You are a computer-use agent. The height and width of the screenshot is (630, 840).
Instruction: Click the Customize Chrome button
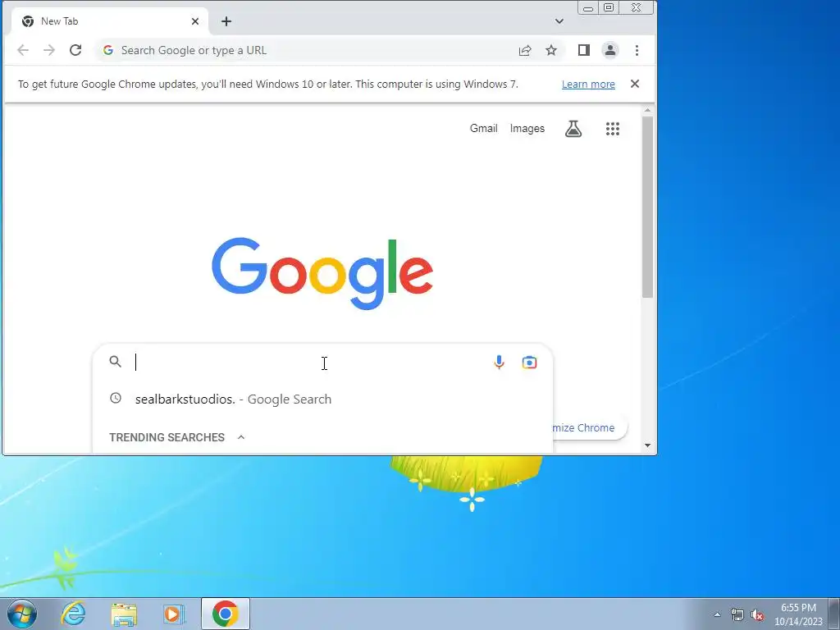[589, 427]
